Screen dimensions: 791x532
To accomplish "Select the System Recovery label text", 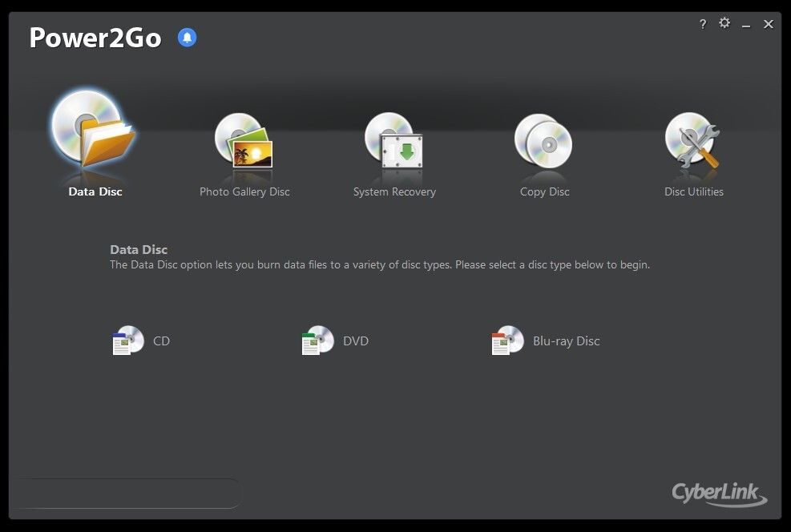I will (x=393, y=191).
